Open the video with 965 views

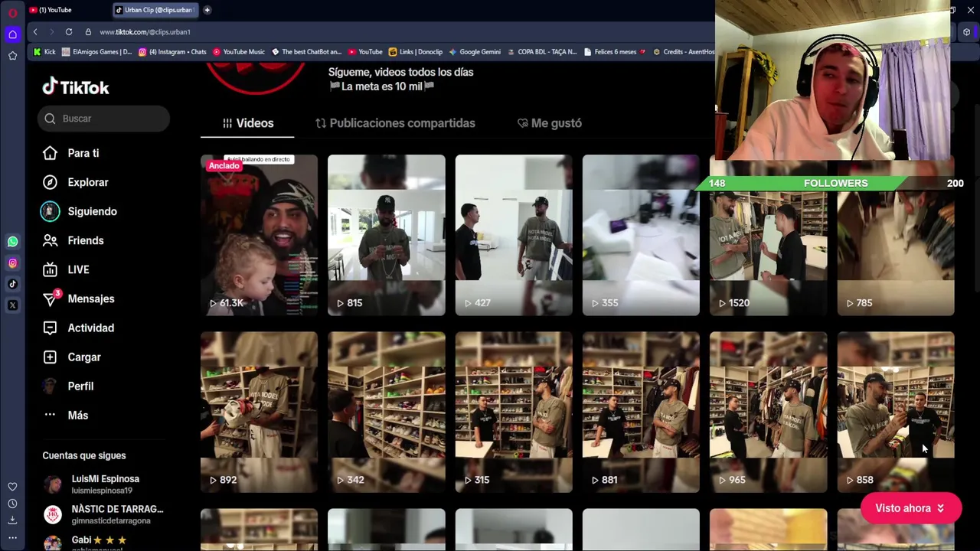pos(768,412)
